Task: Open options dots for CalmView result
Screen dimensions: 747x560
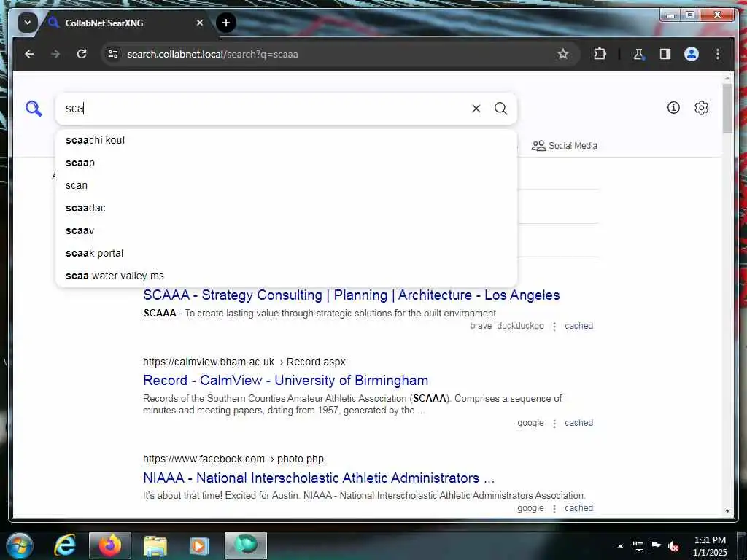Action: (x=554, y=424)
